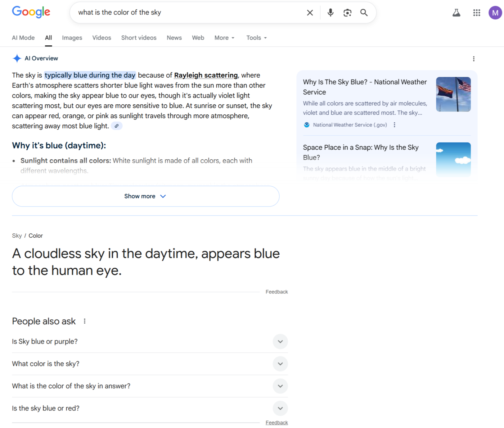Click Show more in AI Overview
The width and height of the screenshot is (504, 428).
tap(145, 196)
